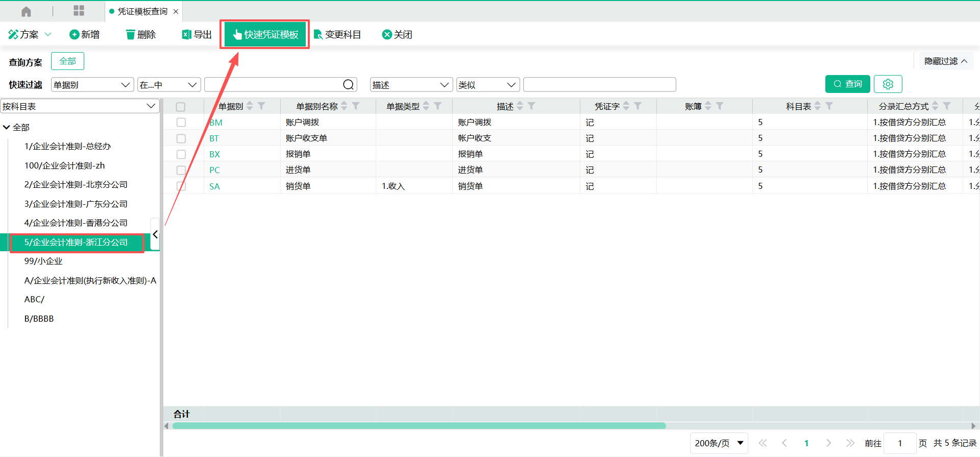
Task: Open the SA voucher template link
Action: pyautogui.click(x=214, y=186)
